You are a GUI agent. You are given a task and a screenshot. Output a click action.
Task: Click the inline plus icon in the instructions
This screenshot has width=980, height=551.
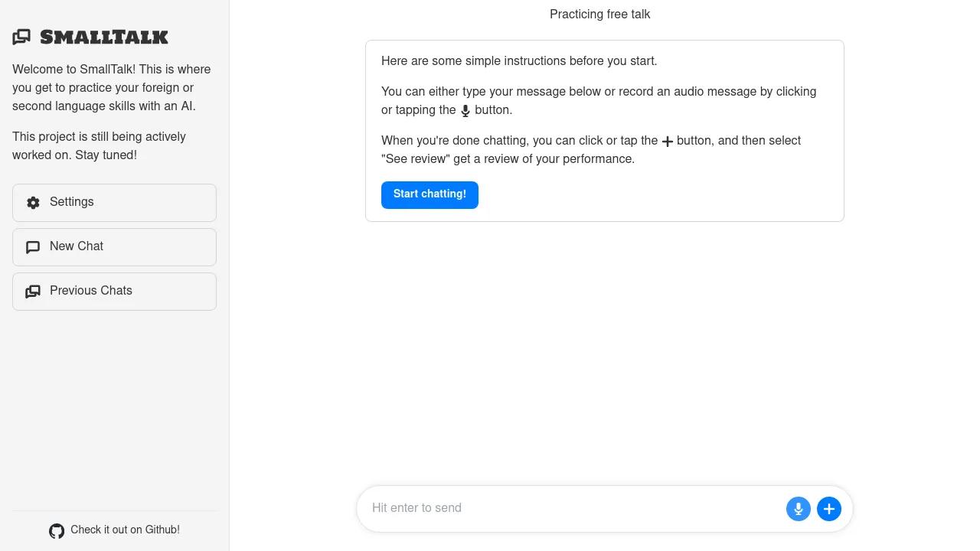point(667,142)
